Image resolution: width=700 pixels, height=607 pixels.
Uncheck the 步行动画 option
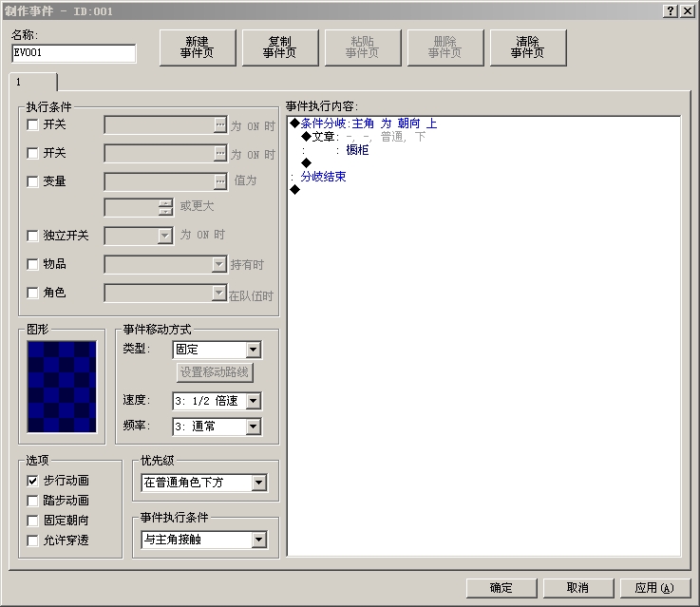pyautogui.click(x=32, y=481)
